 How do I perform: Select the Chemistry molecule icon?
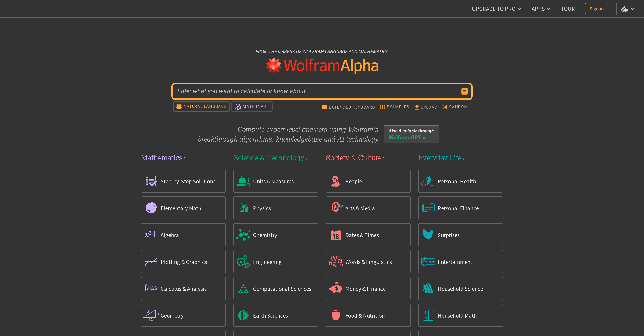[x=243, y=235]
